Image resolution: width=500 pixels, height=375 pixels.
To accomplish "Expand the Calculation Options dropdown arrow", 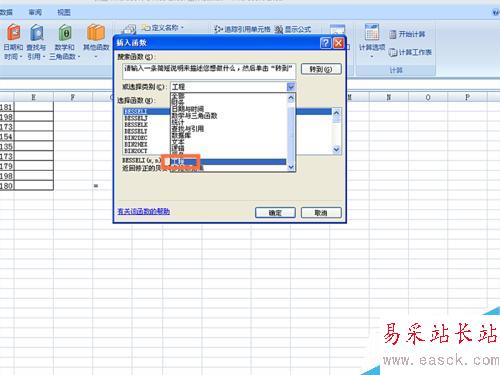I will coord(372,56).
